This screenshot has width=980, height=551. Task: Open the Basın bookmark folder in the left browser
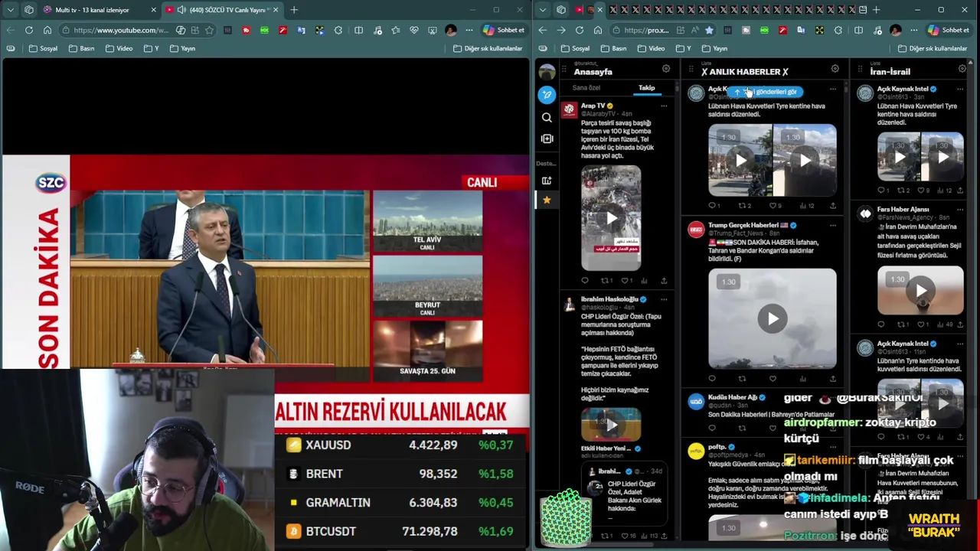tap(81, 48)
